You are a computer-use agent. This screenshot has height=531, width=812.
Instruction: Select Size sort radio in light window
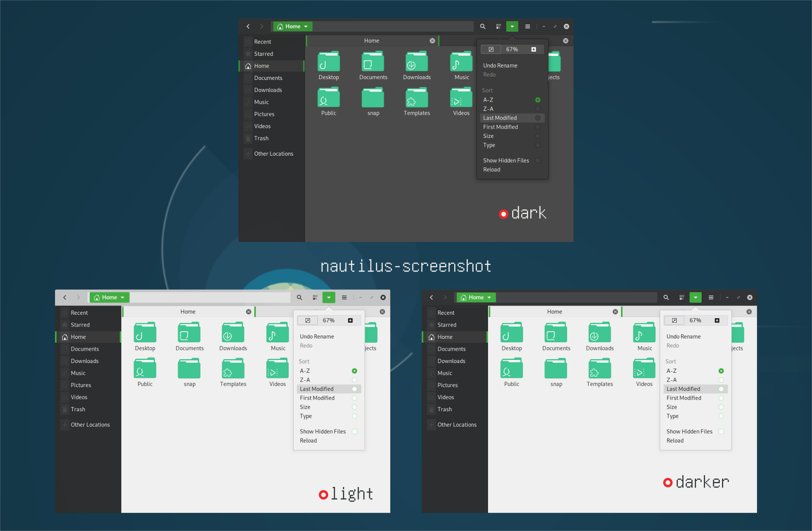[354, 407]
